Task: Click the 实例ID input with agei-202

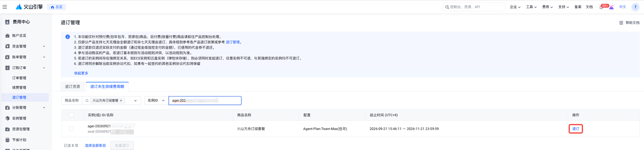Action: (205, 100)
